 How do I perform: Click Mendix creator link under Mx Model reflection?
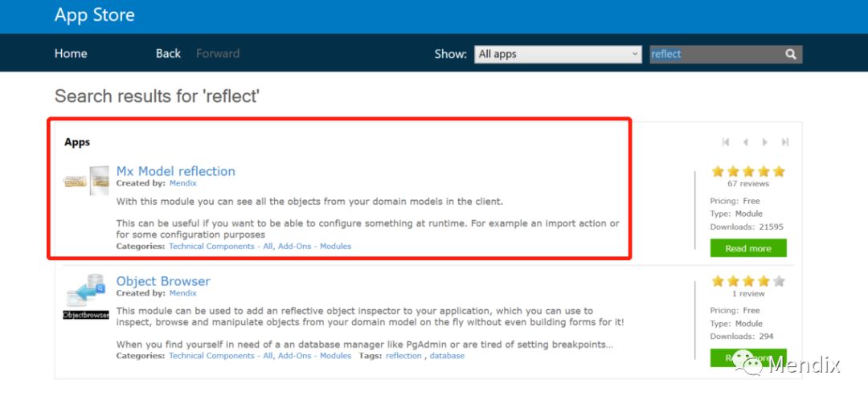[182, 183]
